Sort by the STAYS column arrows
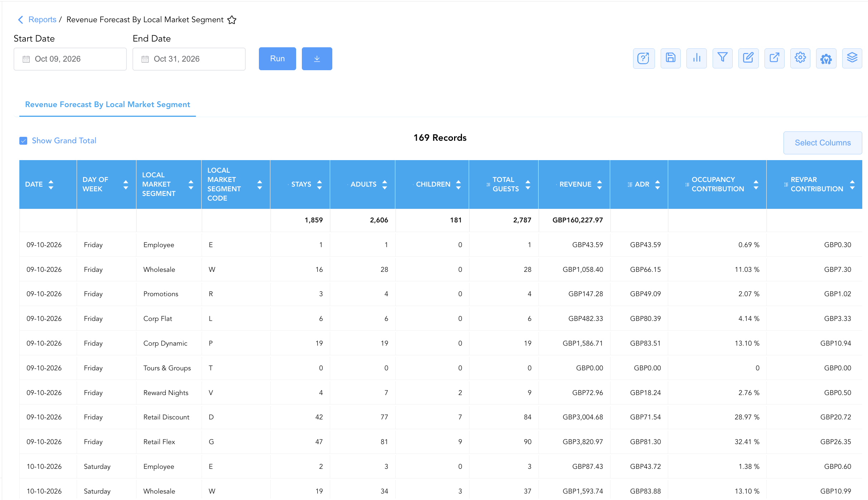The image size is (868, 500). click(319, 184)
